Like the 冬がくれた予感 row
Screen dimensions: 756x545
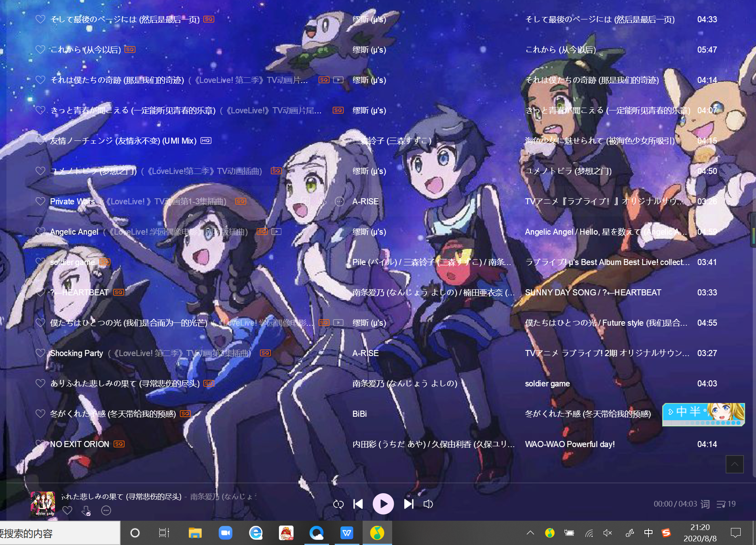tap(40, 414)
